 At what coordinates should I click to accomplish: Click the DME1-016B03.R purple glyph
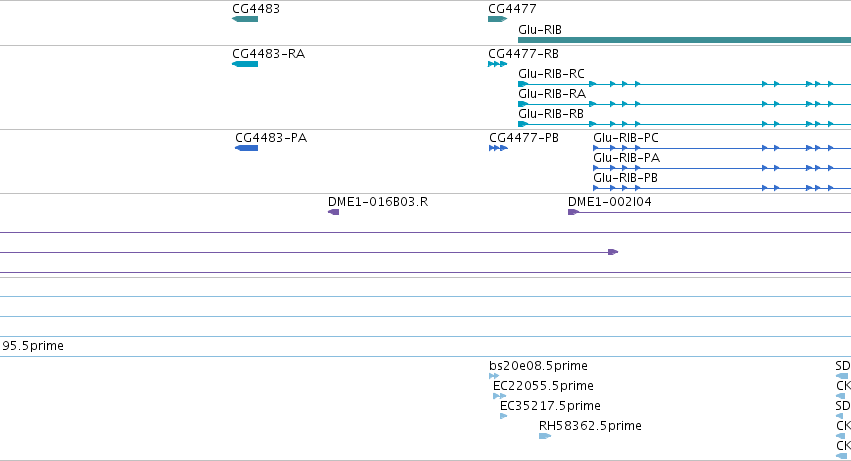(334, 212)
